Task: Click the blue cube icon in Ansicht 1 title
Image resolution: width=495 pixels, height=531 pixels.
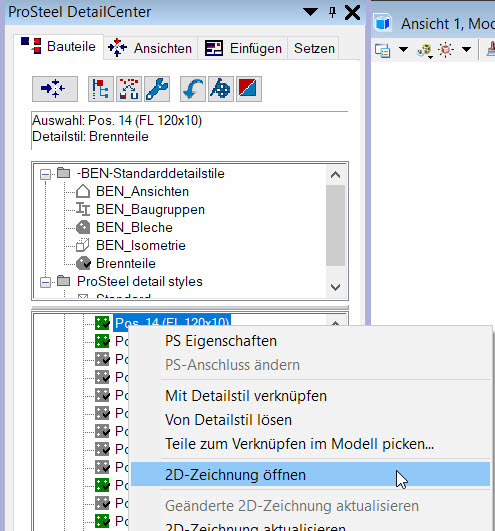Action: (383, 23)
